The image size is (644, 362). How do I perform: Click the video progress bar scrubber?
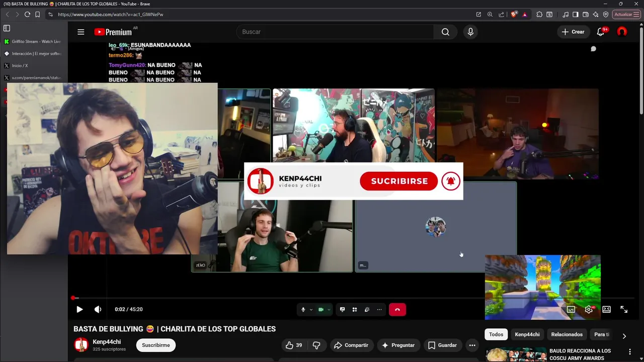pos(73,298)
